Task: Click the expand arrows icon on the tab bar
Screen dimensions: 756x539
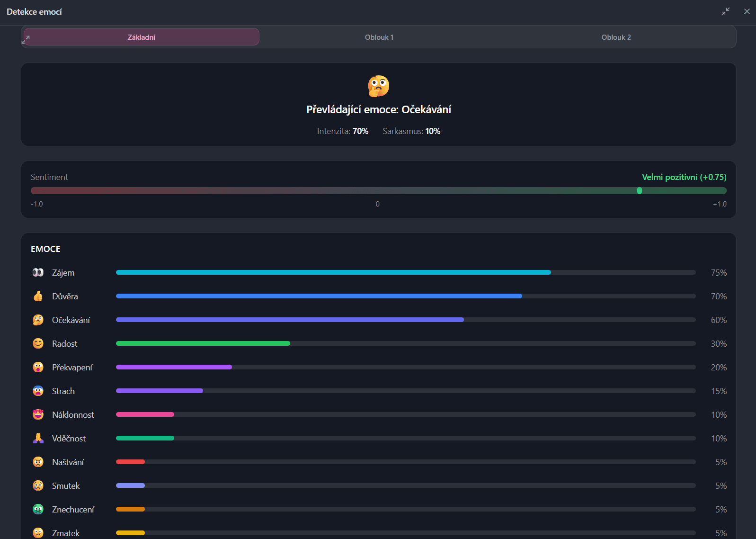Action: pyautogui.click(x=26, y=40)
